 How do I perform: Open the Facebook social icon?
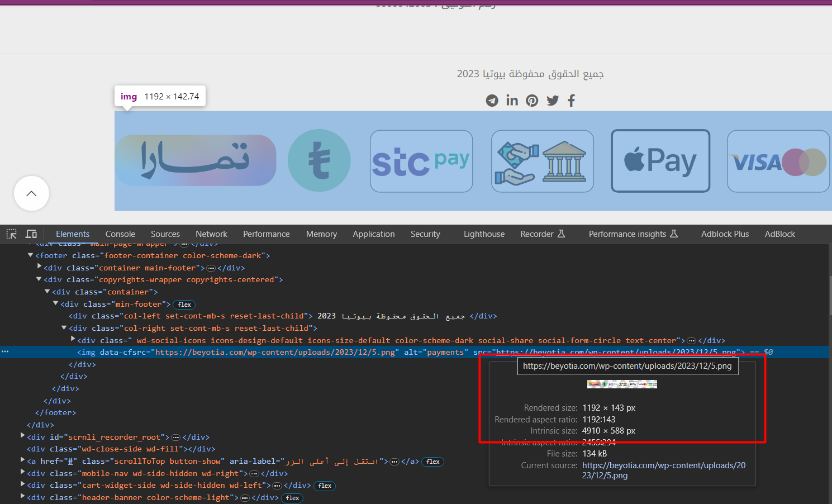click(571, 101)
